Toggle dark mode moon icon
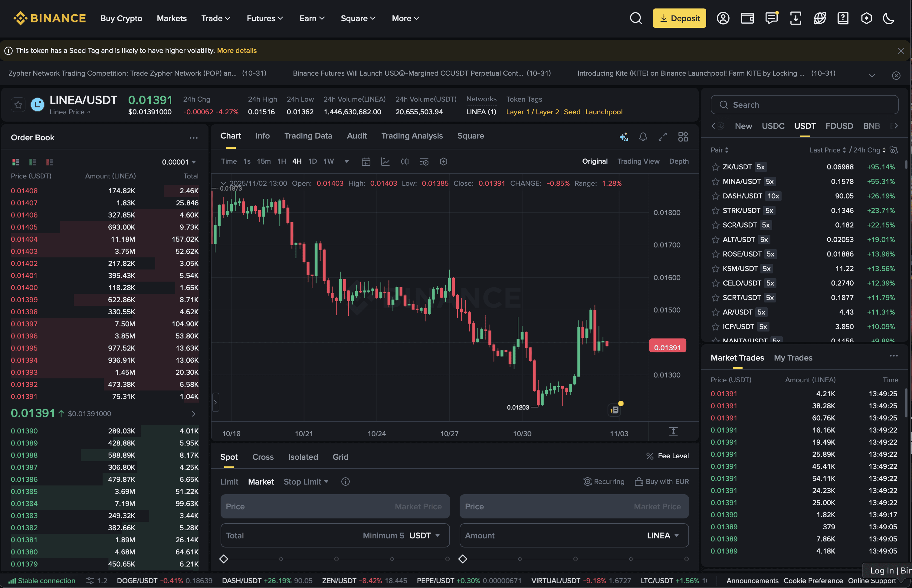Screen dimensions: 912x588 (888, 18)
